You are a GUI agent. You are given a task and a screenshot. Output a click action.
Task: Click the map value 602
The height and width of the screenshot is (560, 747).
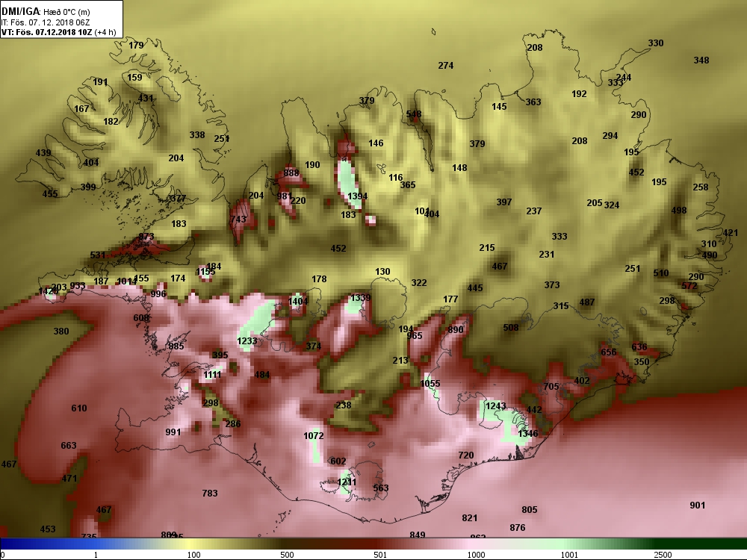(x=338, y=461)
